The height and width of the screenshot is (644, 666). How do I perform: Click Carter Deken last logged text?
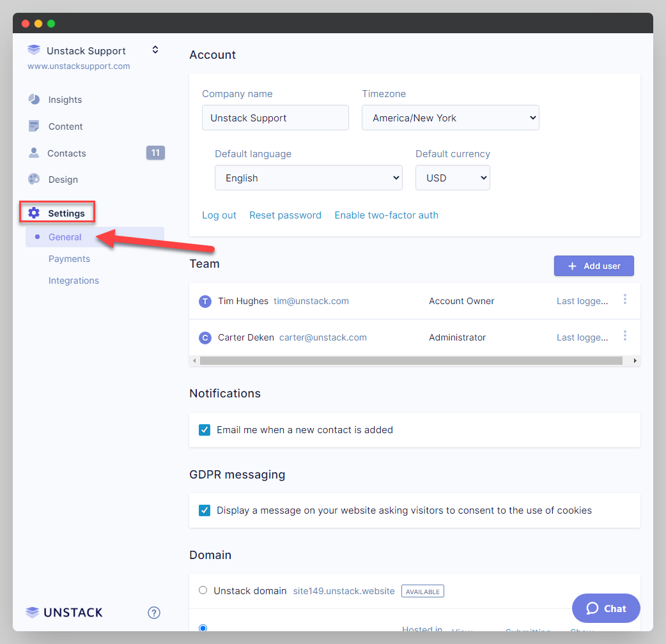click(582, 338)
